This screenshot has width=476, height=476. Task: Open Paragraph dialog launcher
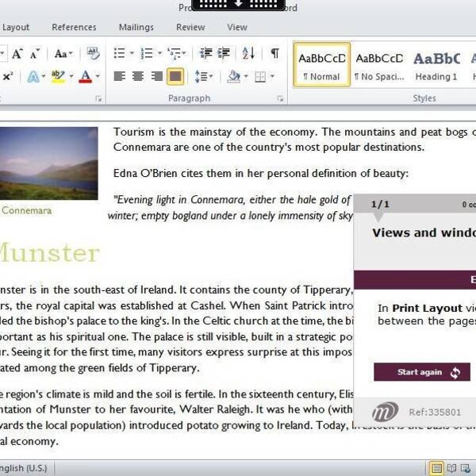[x=280, y=98]
